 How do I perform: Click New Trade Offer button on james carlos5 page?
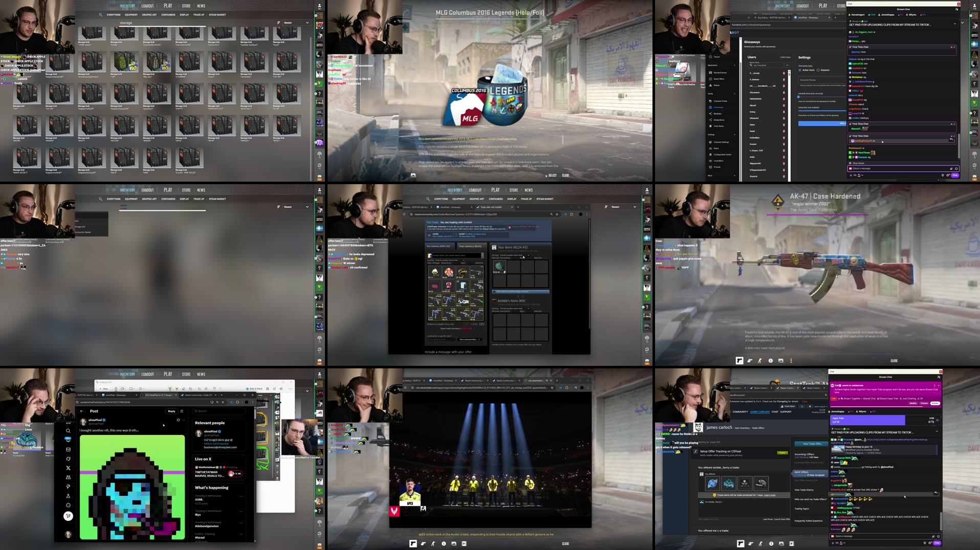pyautogui.click(x=812, y=444)
